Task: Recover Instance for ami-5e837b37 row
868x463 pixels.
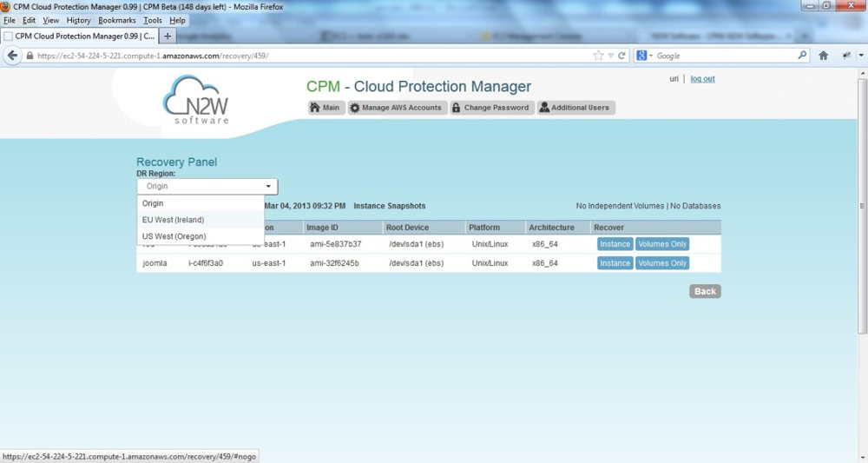Action: click(615, 244)
